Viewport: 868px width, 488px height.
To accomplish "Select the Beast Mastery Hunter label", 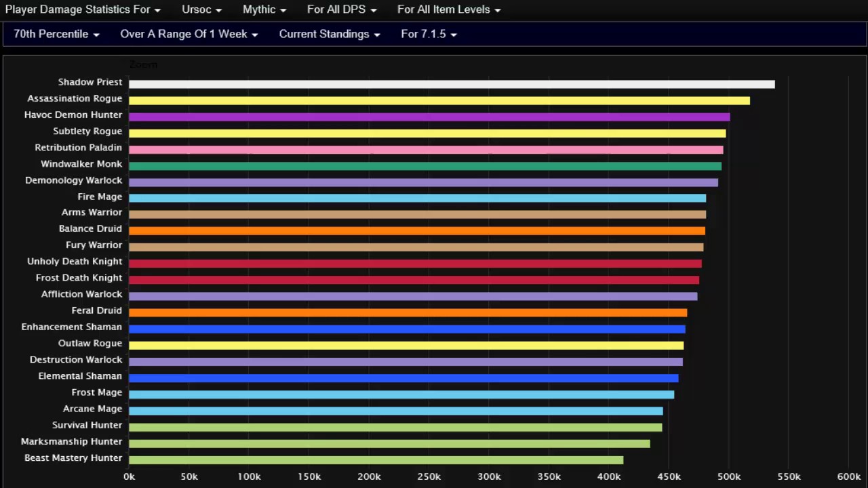I will pos(73,457).
